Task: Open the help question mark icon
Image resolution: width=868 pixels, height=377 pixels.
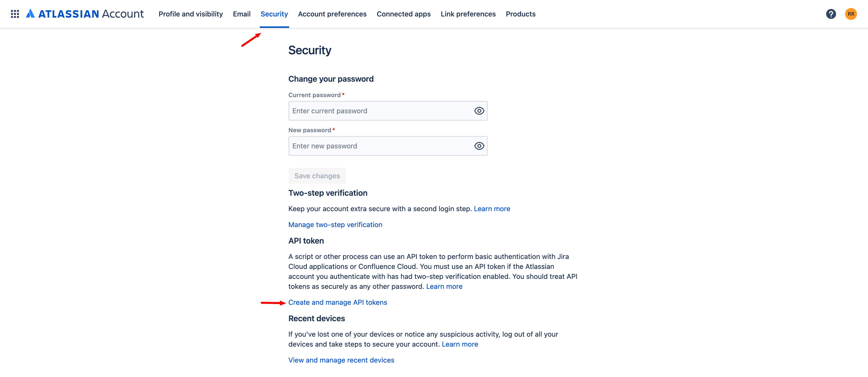Action: click(x=831, y=14)
